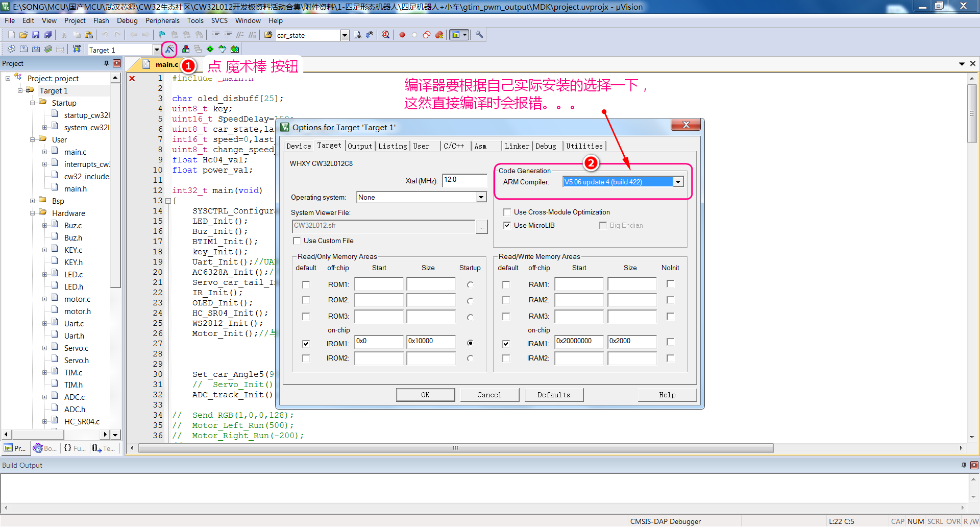Click the Xtal (MHz) input field
The image size is (980, 527).
464,180
